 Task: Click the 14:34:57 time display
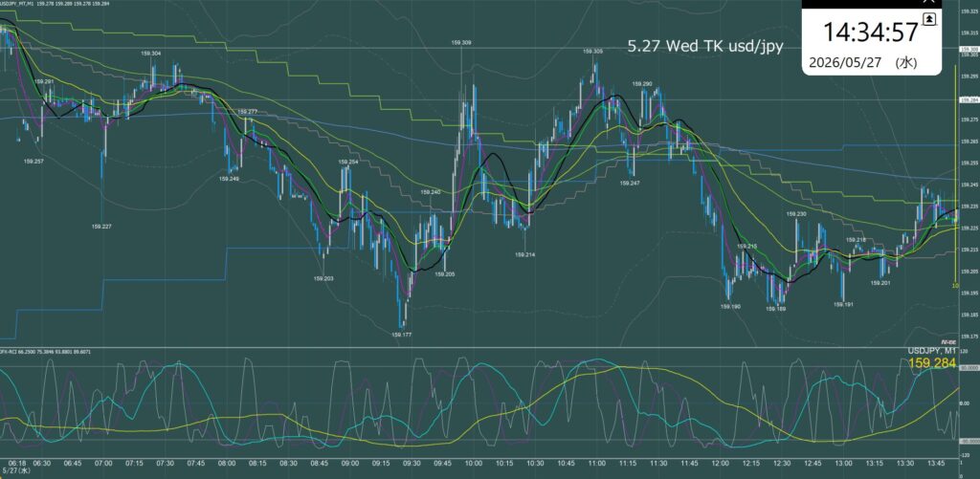[870, 33]
